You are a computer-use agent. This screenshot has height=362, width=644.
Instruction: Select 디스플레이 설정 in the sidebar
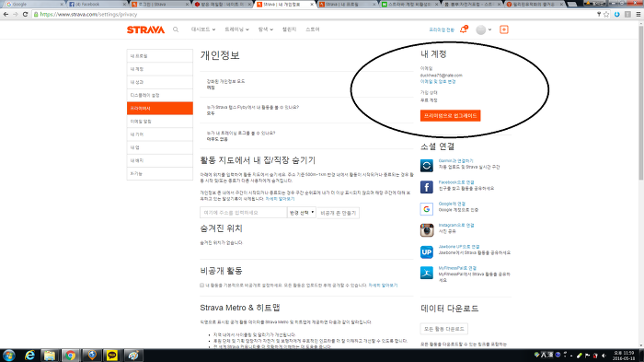click(x=160, y=96)
